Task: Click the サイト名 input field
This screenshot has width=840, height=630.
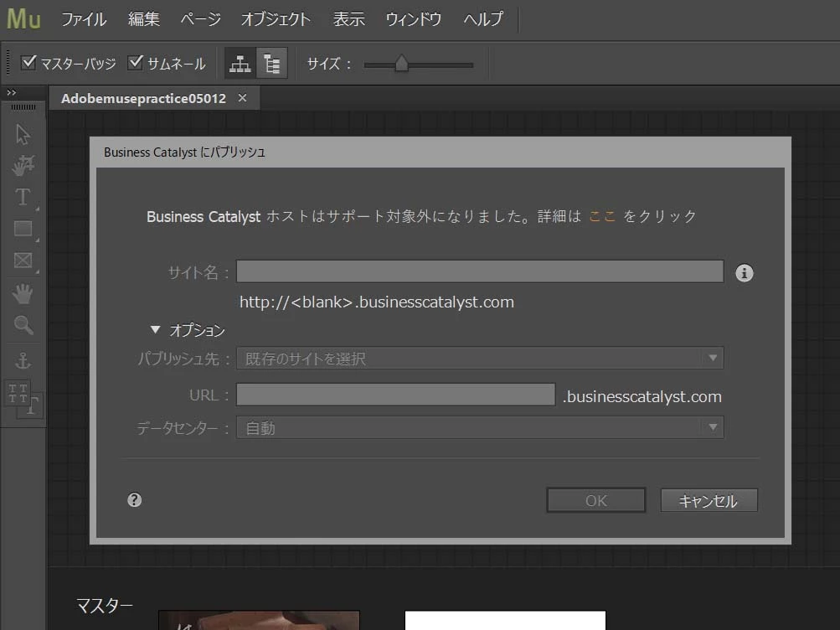Action: point(480,271)
